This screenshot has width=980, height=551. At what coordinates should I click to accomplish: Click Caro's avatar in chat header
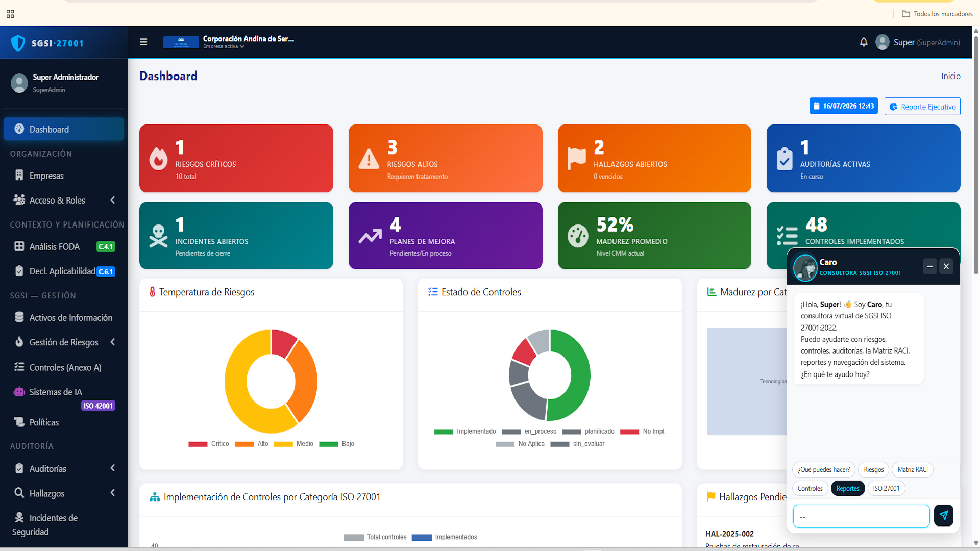(x=805, y=267)
